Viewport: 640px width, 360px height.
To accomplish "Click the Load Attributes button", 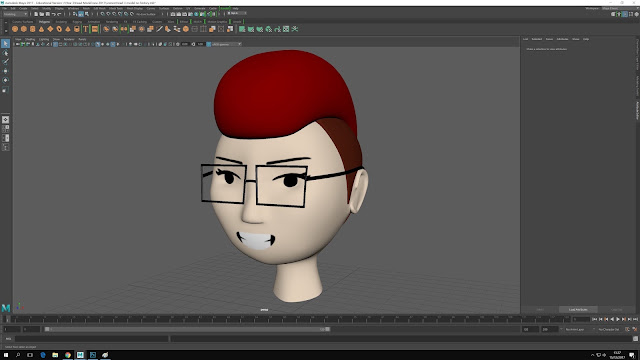I will pos(578,309).
